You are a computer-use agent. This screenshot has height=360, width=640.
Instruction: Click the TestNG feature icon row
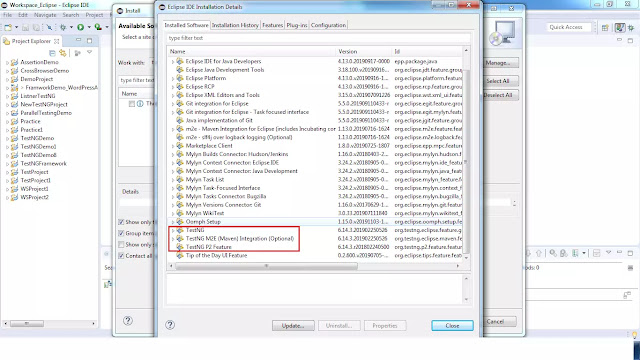pos(180,230)
